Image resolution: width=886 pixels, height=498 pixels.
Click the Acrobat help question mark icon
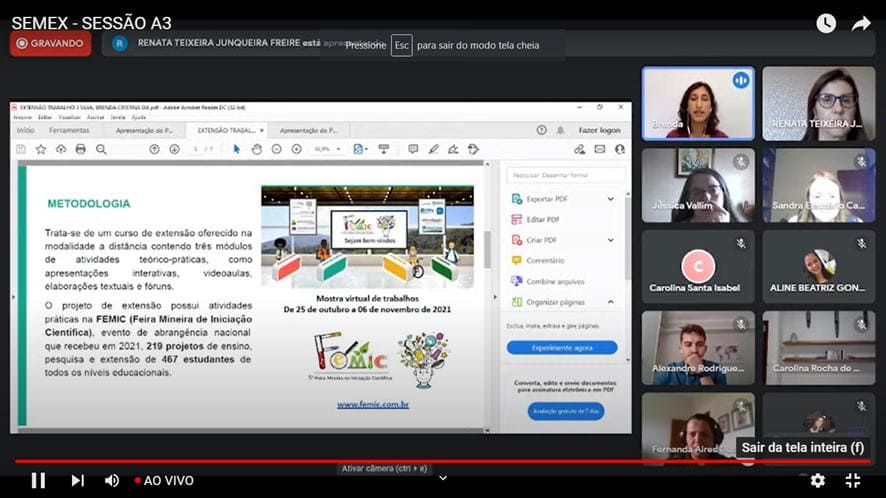tap(541, 130)
